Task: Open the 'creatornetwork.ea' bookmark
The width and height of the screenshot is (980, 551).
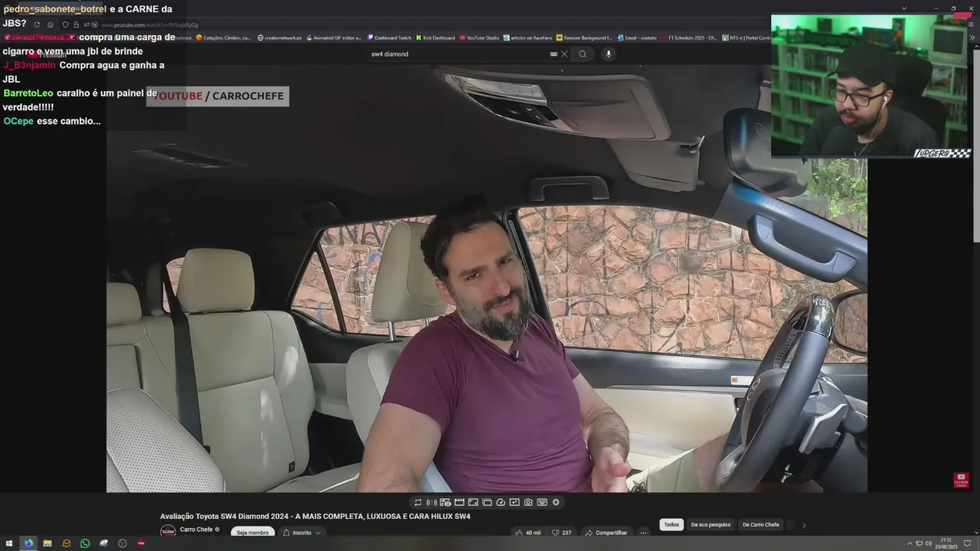Action: point(279,37)
